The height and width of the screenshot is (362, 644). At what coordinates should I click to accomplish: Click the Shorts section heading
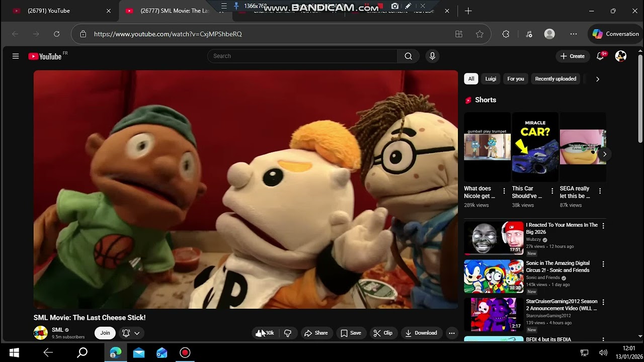[x=486, y=100]
